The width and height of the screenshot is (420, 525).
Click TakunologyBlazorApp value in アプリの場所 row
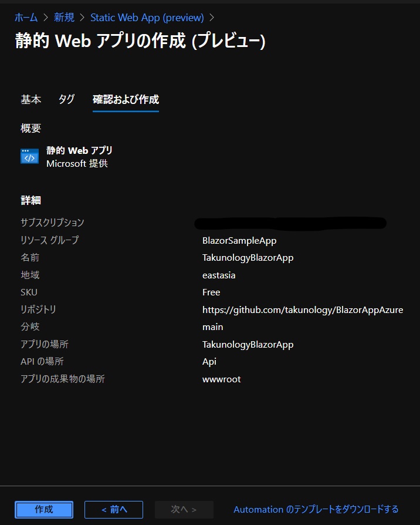pos(248,345)
